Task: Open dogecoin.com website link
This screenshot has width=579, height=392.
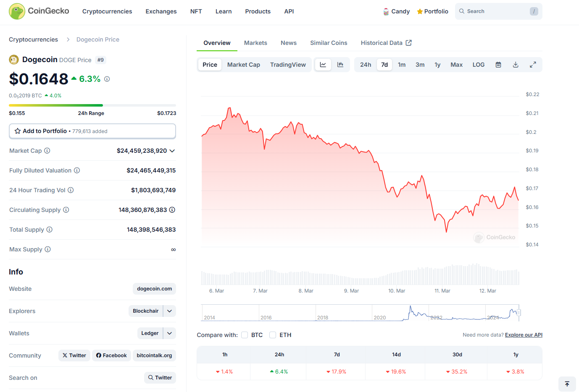Action: [155, 289]
